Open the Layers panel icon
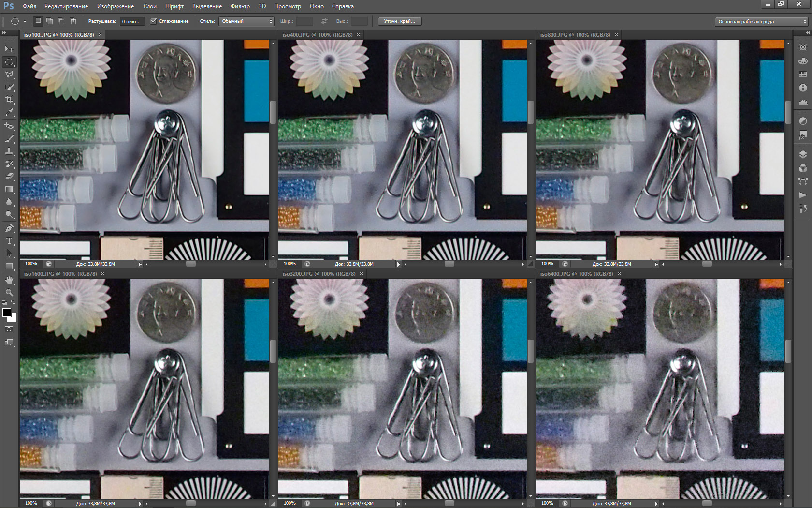Image resolution: width=812 pixels, height=508 pixels. click(x=803, y=155)
